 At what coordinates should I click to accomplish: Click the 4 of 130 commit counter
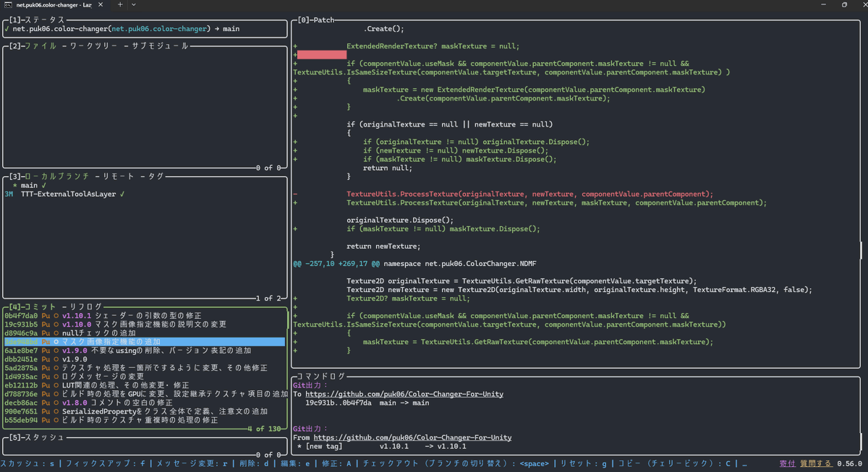tap(264, 429)
